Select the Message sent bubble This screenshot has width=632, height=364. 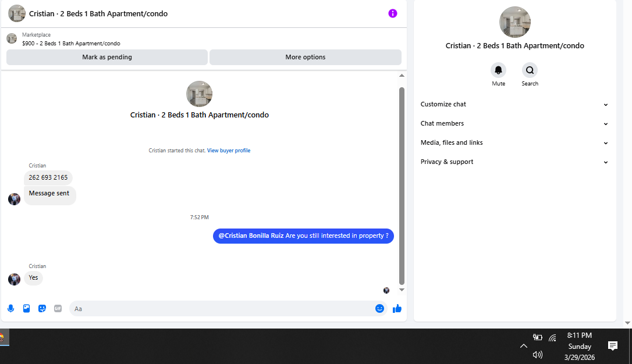tap(50, 196)
